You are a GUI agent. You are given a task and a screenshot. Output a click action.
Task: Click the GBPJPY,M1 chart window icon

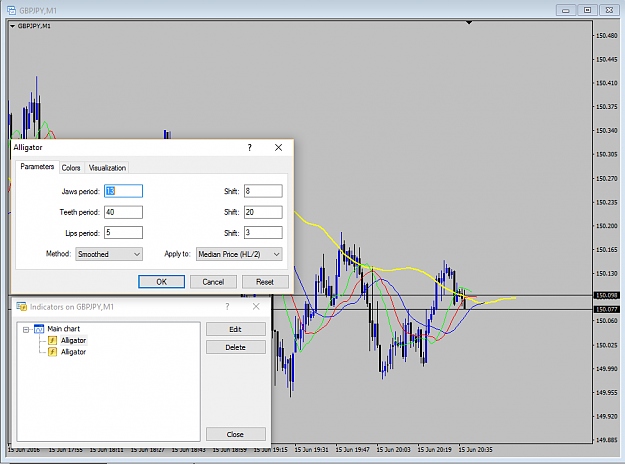[12, 10]
